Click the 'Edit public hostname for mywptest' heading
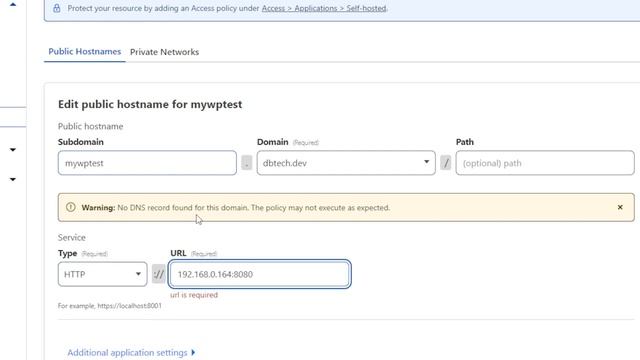 tap(150, 104)
